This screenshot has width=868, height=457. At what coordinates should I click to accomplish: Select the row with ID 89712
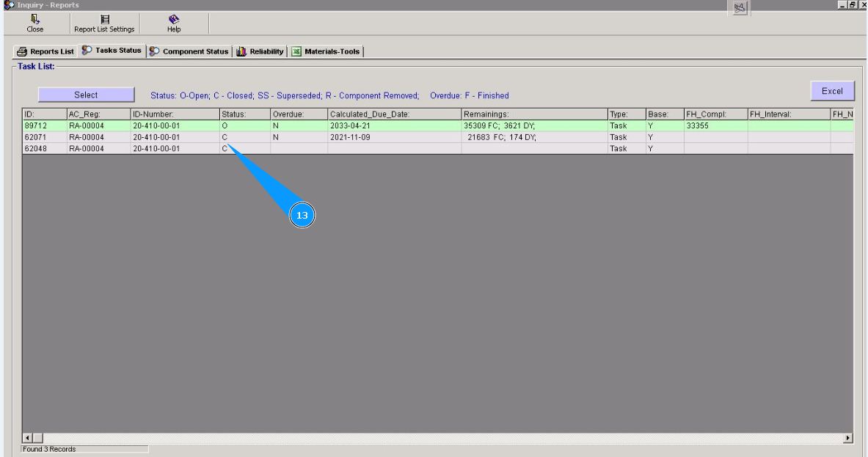[x=437, y=125]
